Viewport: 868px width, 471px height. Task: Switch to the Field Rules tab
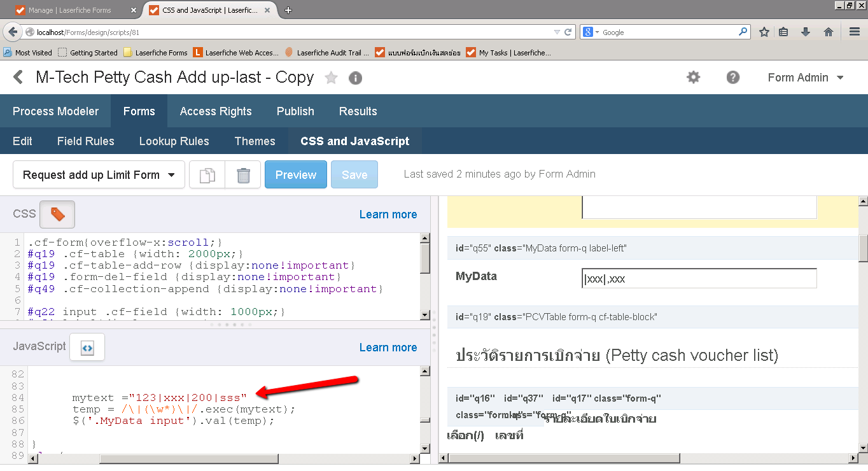coord(86,141)
